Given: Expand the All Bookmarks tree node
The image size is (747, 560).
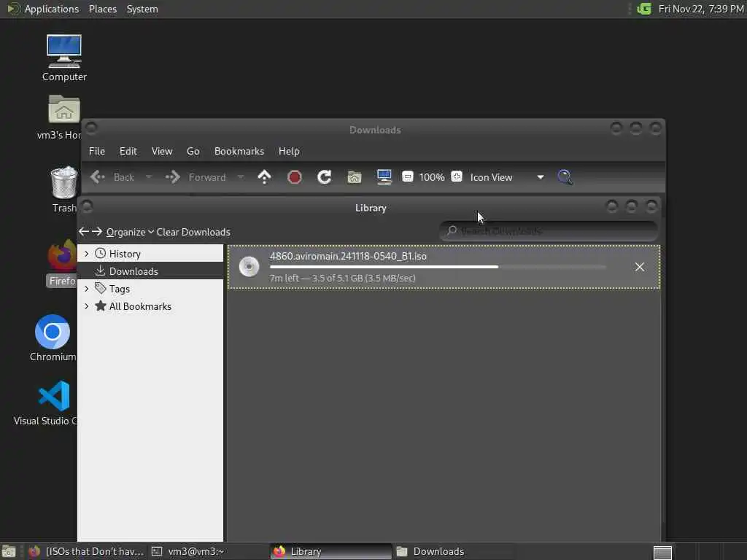Looking at the screenshot, I should coord(87,306).
